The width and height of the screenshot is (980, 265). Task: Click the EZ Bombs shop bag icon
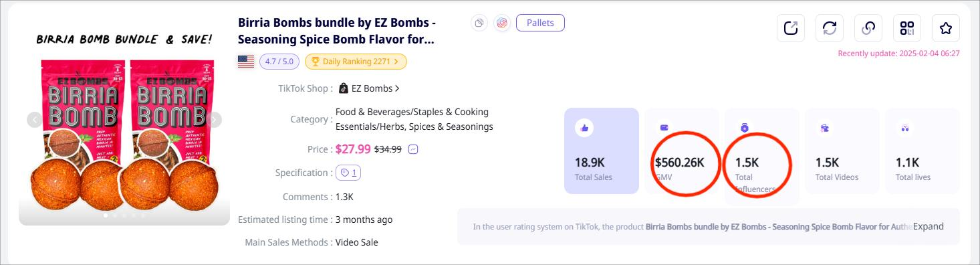pos(344,88)
